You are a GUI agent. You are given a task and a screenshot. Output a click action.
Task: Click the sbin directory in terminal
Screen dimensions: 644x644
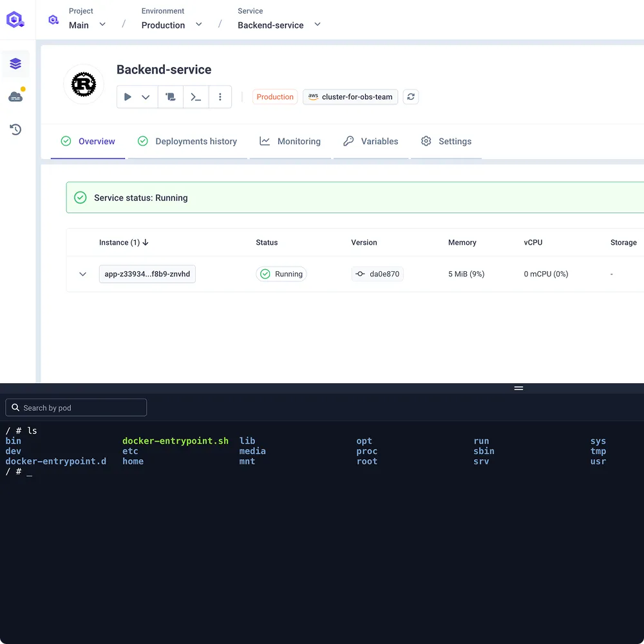[484, 451]
